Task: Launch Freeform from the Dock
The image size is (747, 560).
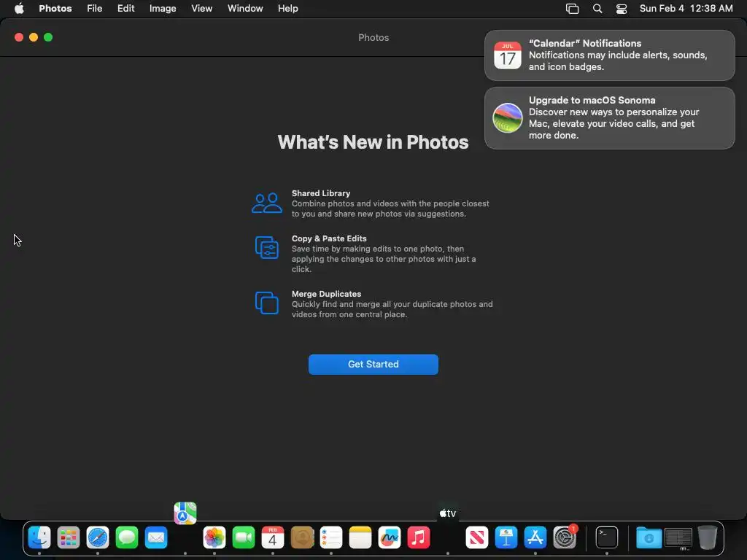Action: [390, 537]
